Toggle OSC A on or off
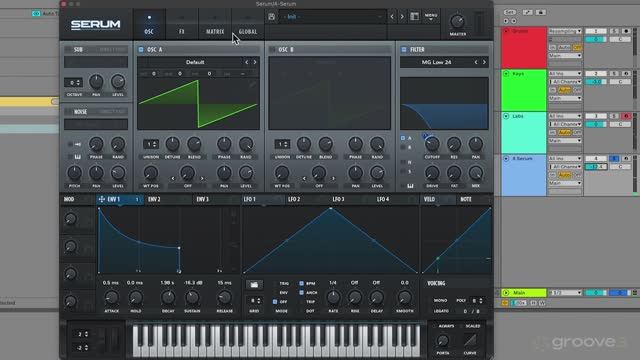The width and height of the screenshot is (640, 360). tap(141, 49)
